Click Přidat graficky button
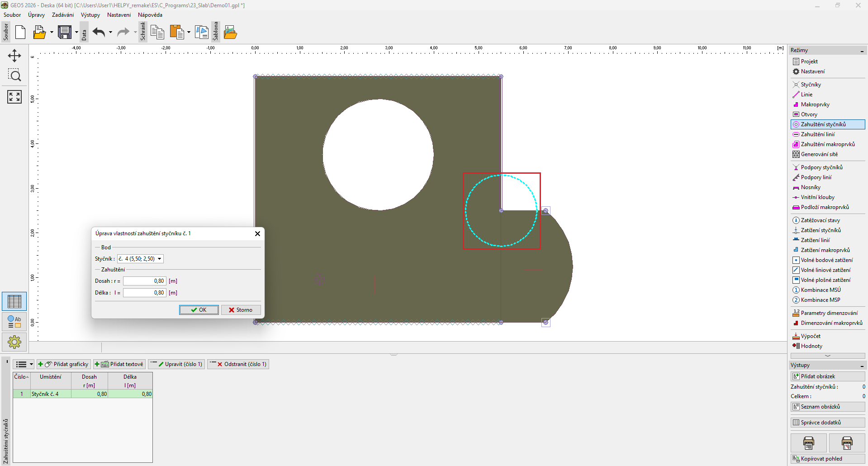 click(64, 364)
